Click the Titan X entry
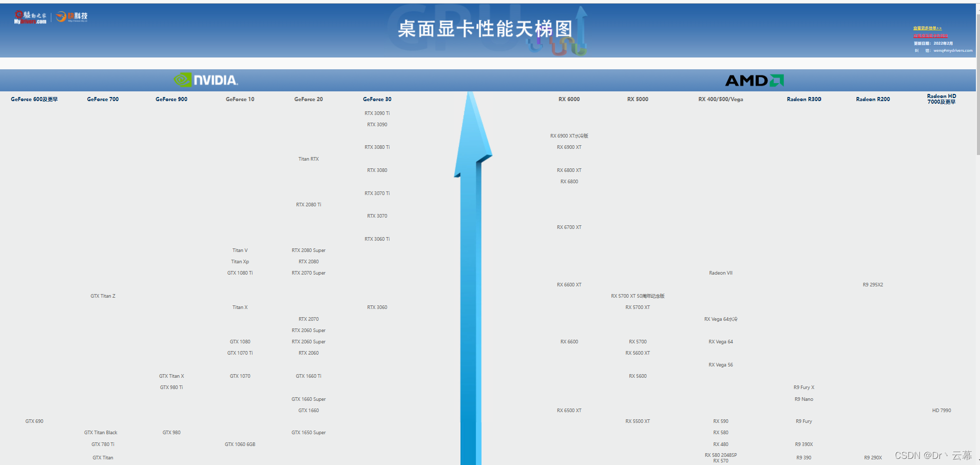 tap(240, 307)
